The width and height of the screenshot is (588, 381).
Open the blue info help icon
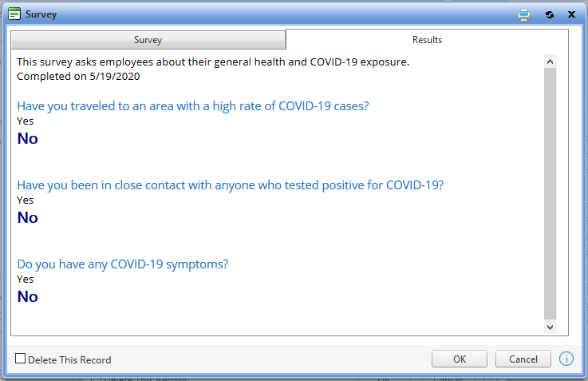pyautogui.click(x=566, y=359)
